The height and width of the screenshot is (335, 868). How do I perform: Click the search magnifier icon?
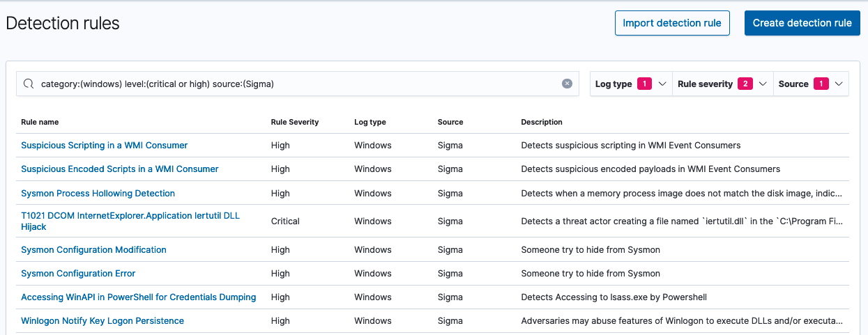click(29, 84)
